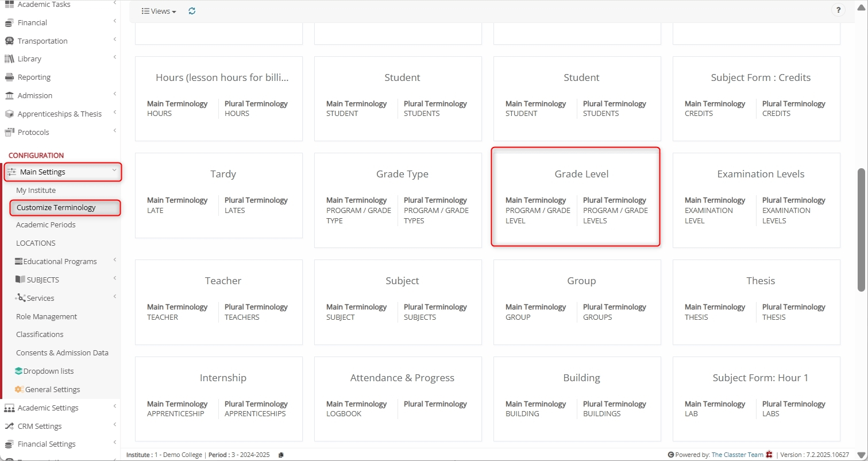Select Customize Terminology in sidebar
This screenshot has height=461, width=868.
click(x=56, y=208)
